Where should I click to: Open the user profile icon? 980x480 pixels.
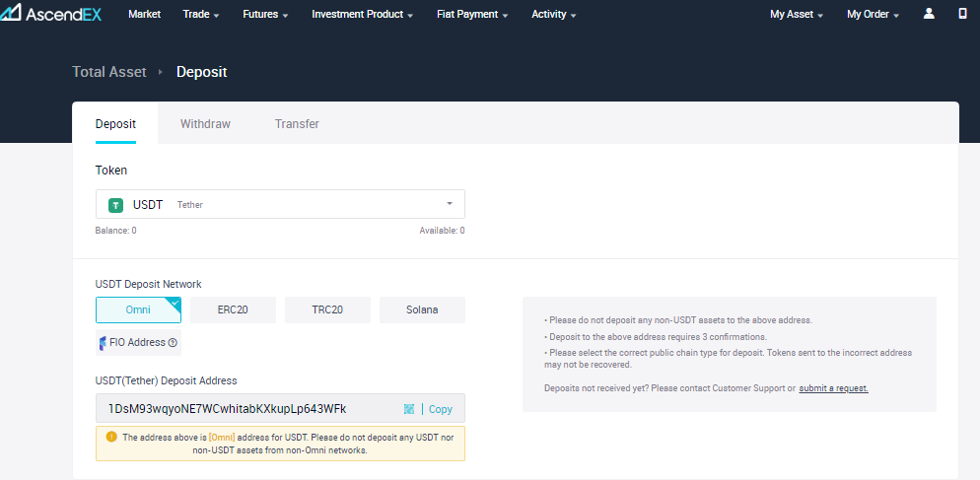[929, 14]
